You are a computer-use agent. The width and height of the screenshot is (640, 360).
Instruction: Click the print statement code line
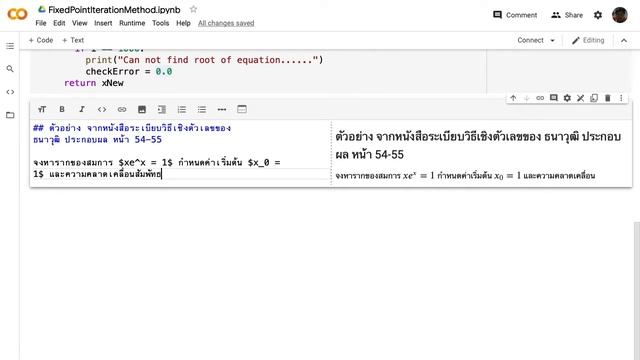click(x=204, y=60)
